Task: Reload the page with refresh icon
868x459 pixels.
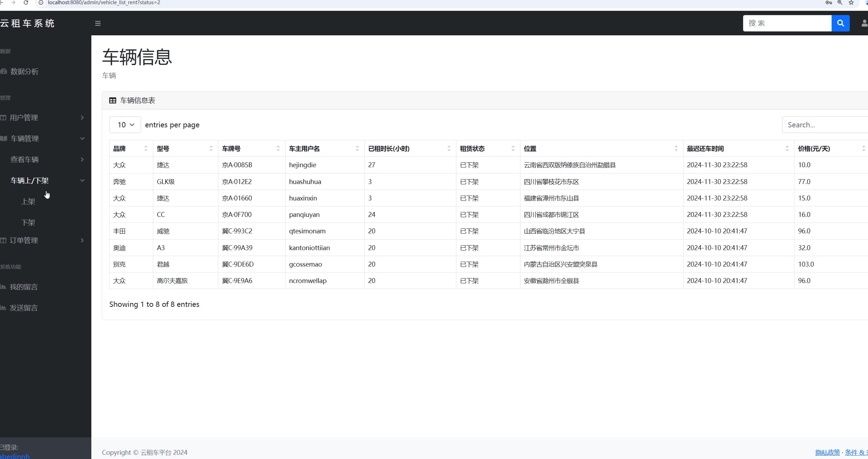Action: point(26,3)
